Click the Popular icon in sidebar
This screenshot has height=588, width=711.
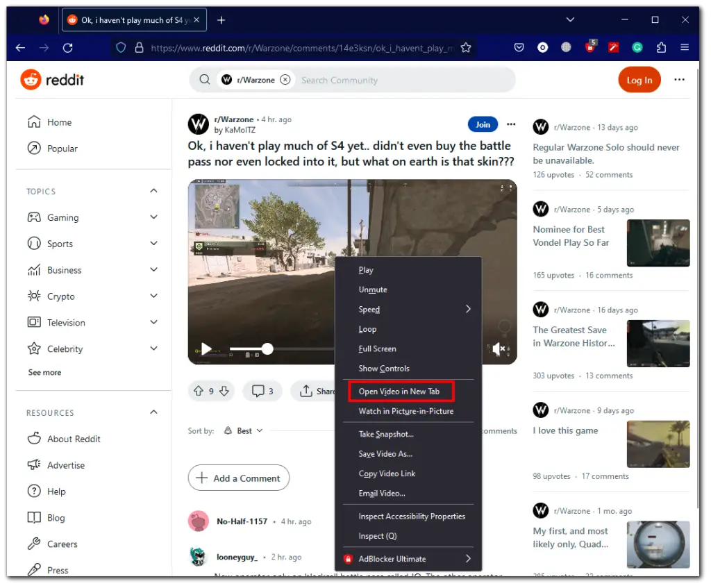point(33,148)
